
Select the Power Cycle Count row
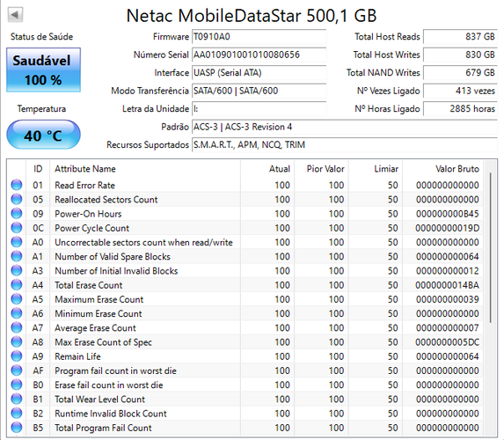coord(245,228)
